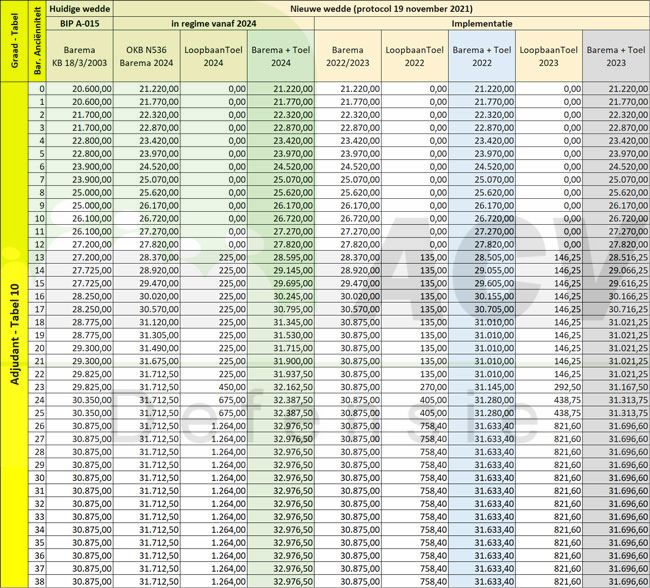Select the 31.530,00 cell in row 19
This screenshot has width=650, height=588.
(281, 335)
